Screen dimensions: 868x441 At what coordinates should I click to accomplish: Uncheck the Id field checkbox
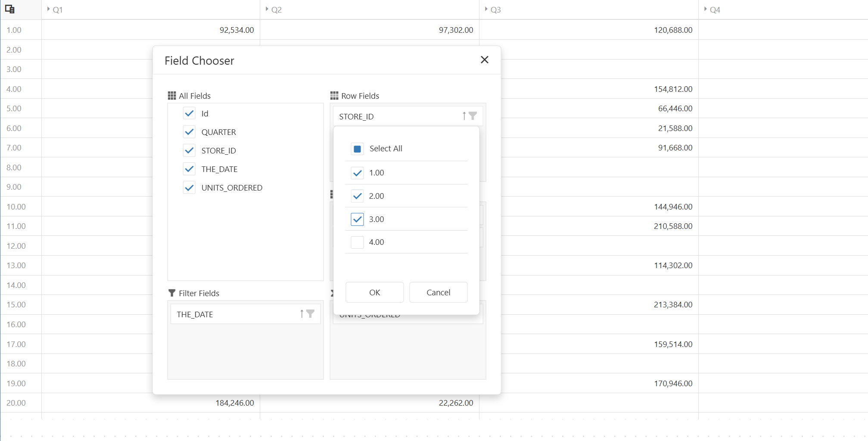tap(189, 113)
